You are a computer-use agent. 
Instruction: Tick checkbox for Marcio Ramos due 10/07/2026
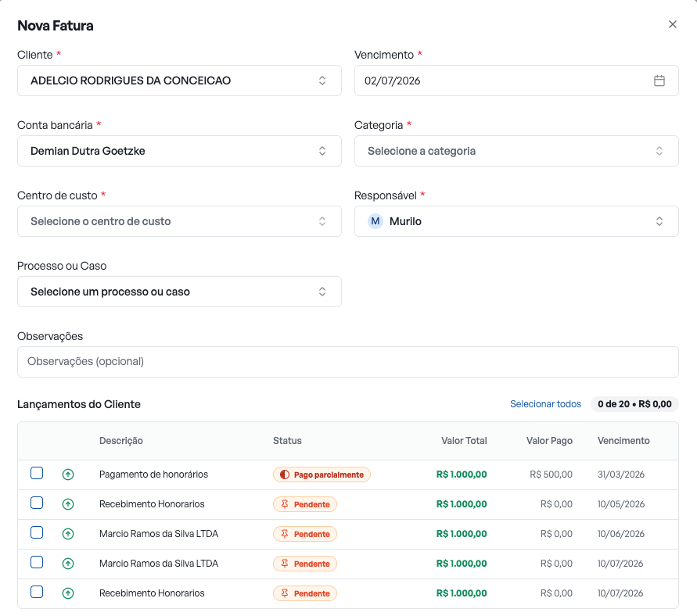point(37,562)
